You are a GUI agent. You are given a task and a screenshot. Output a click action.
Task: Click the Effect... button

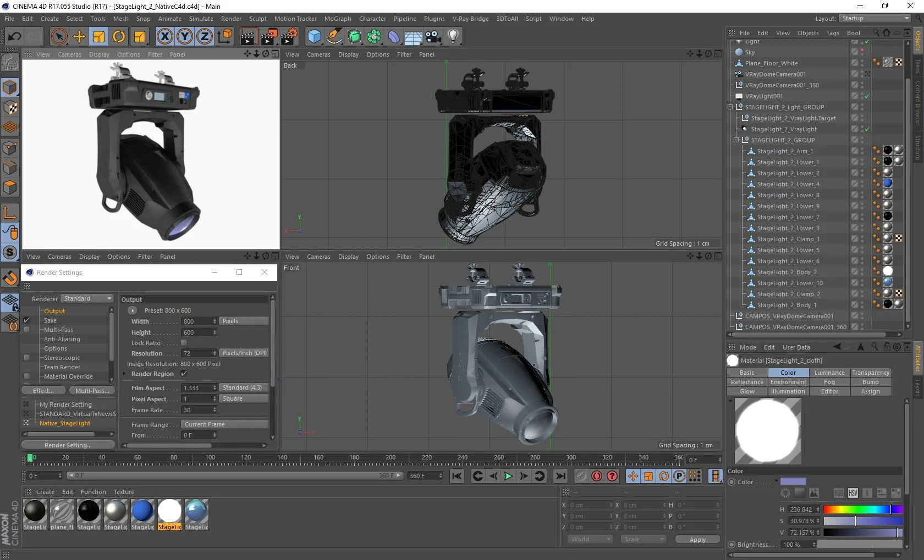[x=43, y=391]
